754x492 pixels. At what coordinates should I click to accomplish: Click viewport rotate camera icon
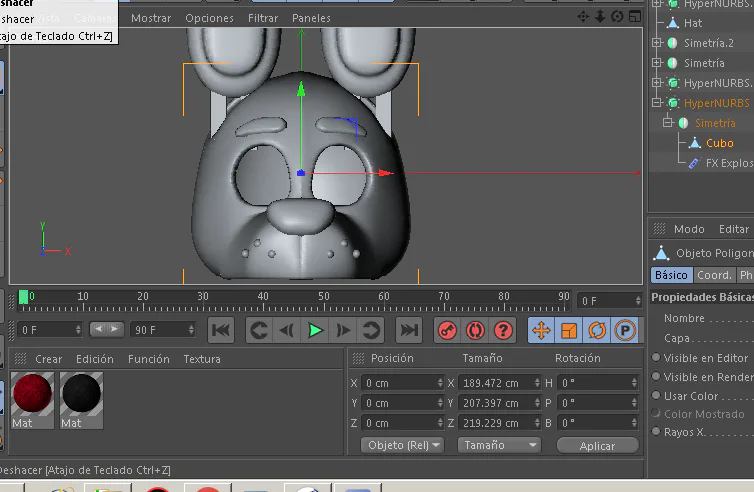[x=617, y=17]
